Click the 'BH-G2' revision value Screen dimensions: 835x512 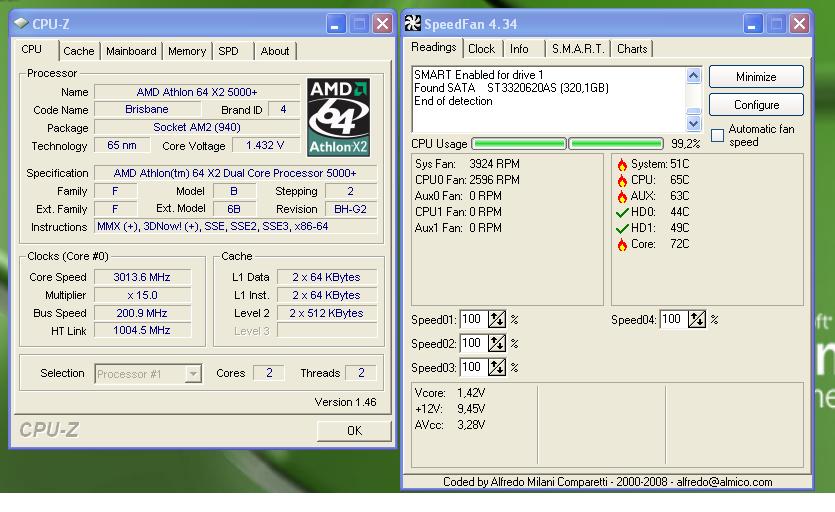tap(350, 209)
